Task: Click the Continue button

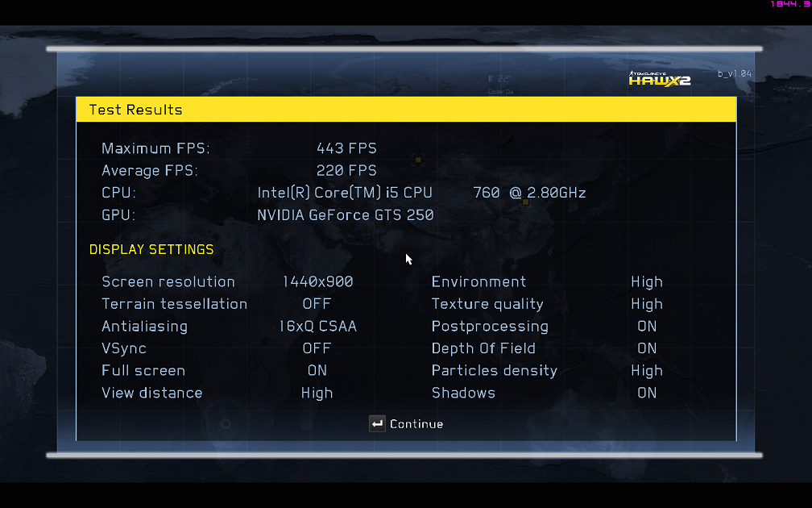Action: (x=406, y=424)
